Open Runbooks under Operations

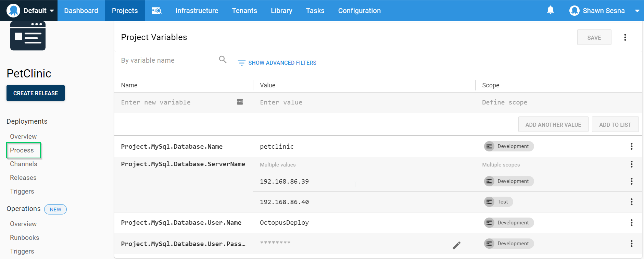coord(25,237)
